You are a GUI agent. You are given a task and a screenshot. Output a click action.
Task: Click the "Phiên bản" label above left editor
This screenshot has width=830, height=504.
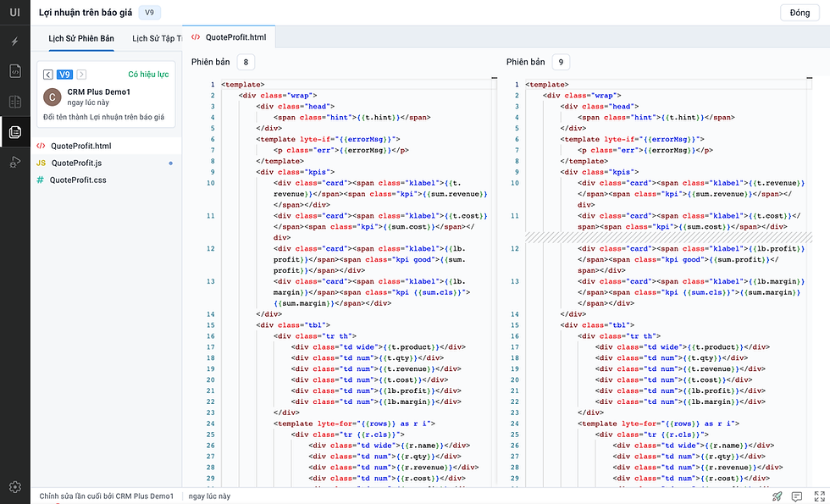click(x=211, y=62)
